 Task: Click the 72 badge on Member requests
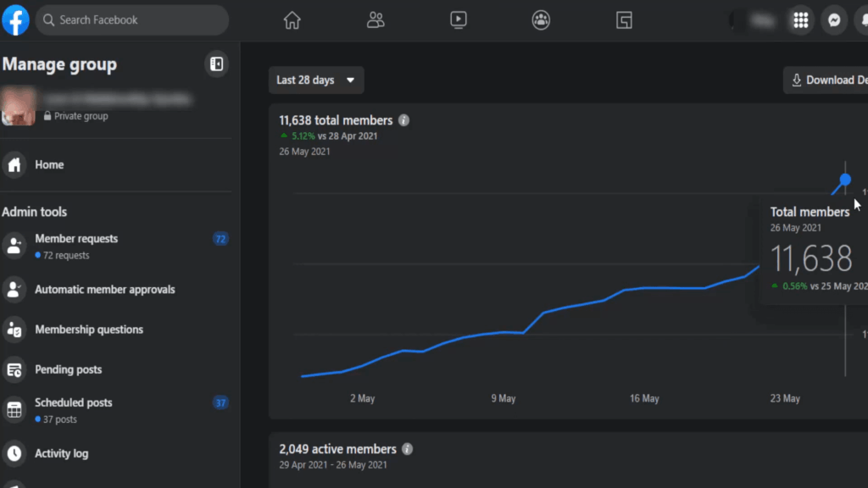click(x=220, y=239)
